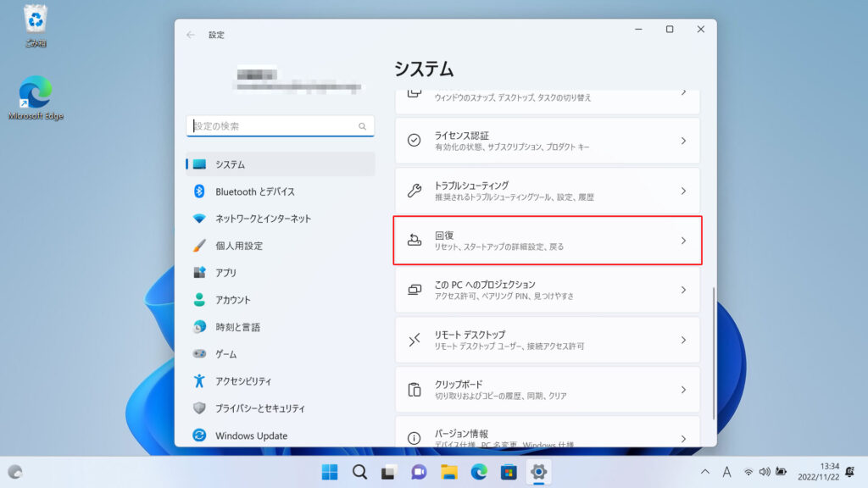Screen dimensions: 868x488
Task: Click the Windows Update sync icon
Action: point(199,435)
